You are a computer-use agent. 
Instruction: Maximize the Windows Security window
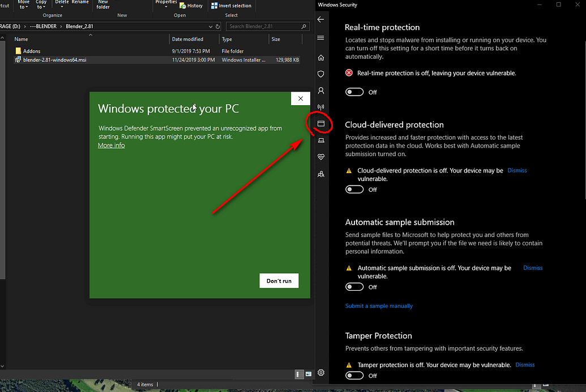[x=558, y=5]
